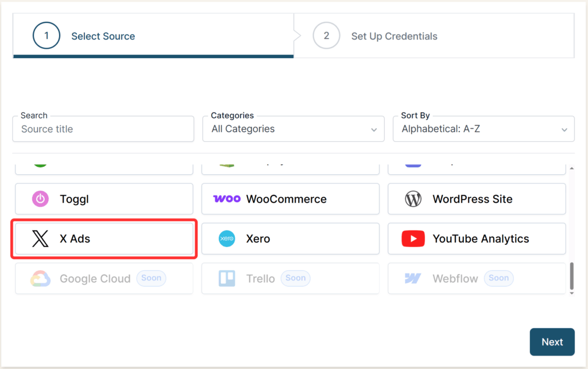
Task: Click the Google Cloud logo icon
Action: point(40,279)
